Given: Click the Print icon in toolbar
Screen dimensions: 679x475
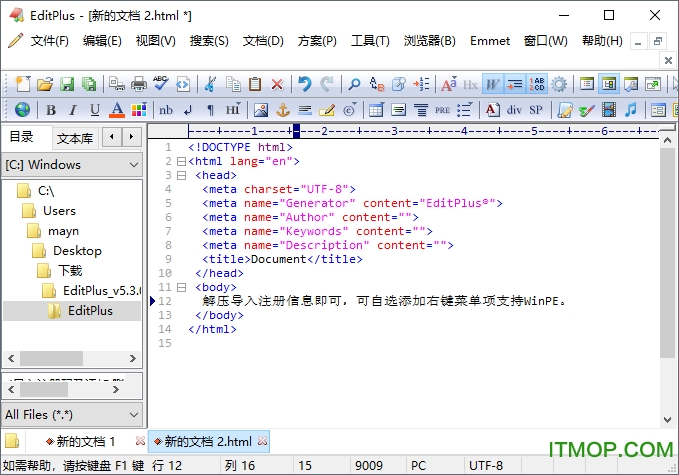Looking at the screenshot, I should (139, 84).
